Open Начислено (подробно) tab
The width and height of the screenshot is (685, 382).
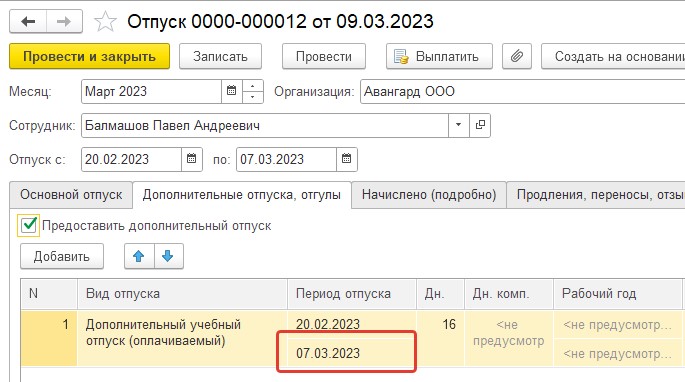pyautogui.click(x=429, y=194)
